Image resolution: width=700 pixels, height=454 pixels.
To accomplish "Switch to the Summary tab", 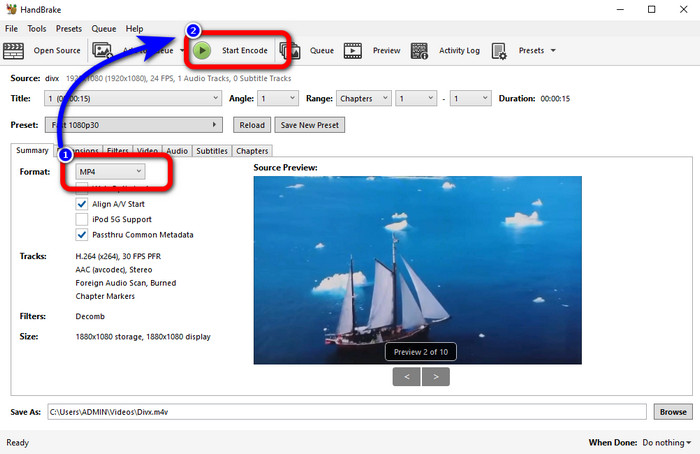I will pyautogui.click(x=32, y=150).
